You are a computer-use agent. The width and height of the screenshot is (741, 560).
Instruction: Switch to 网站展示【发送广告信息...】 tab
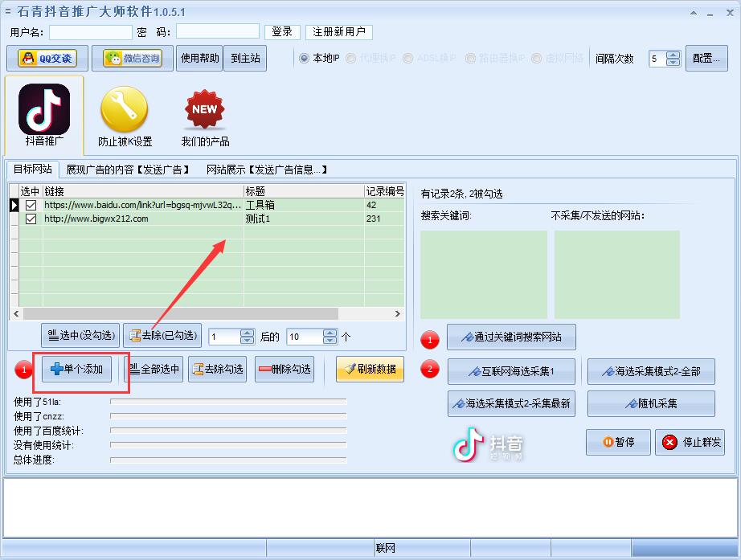[x=267, y=170]
